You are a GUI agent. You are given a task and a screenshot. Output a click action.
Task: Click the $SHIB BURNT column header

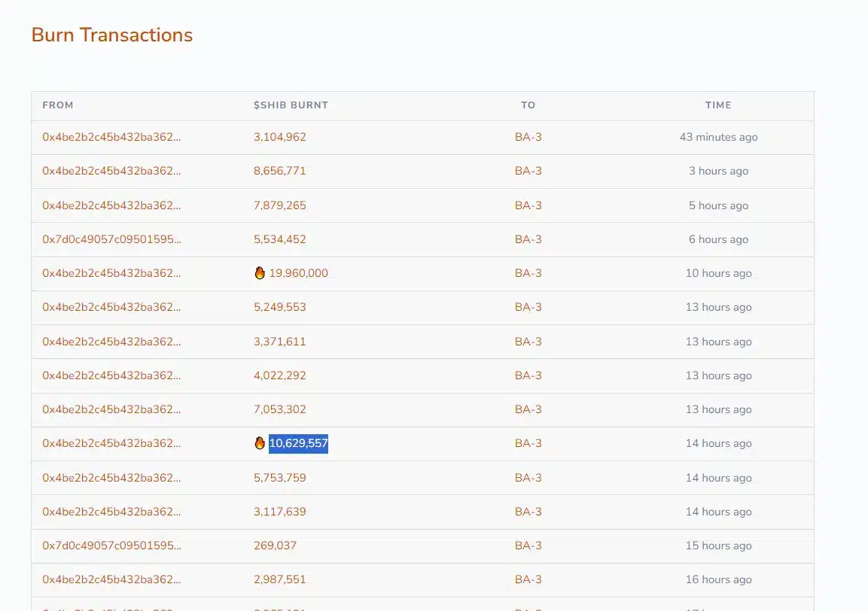(291, 105)
